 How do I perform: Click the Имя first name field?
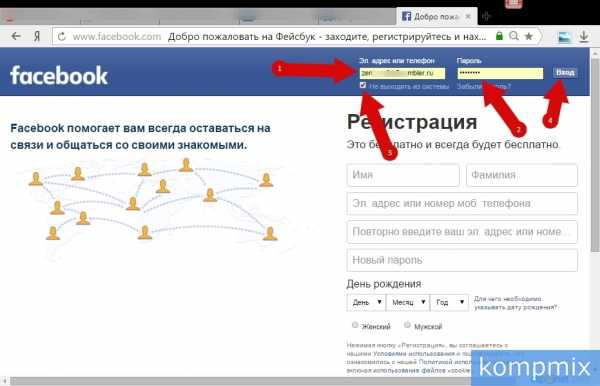point(403,175)
